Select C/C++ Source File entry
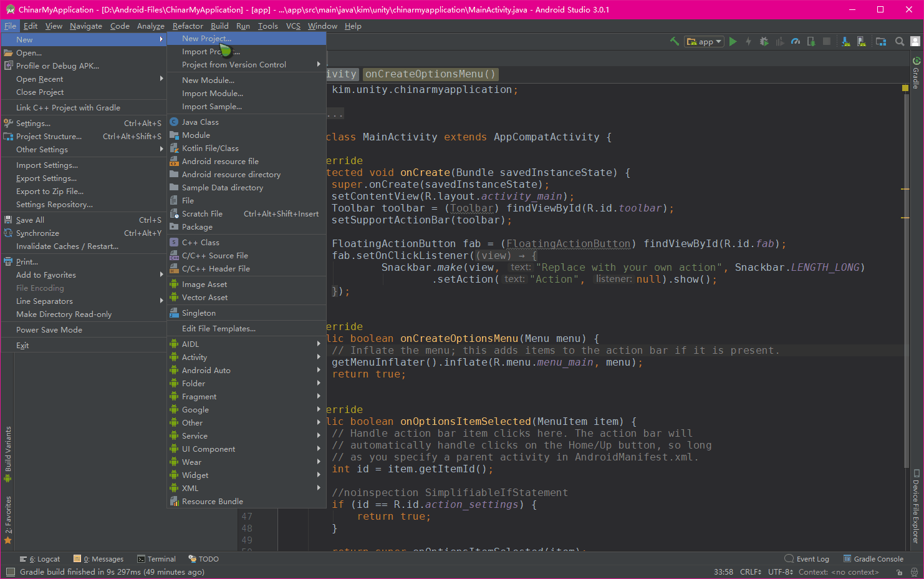924x579 pixels. [246, 255]
